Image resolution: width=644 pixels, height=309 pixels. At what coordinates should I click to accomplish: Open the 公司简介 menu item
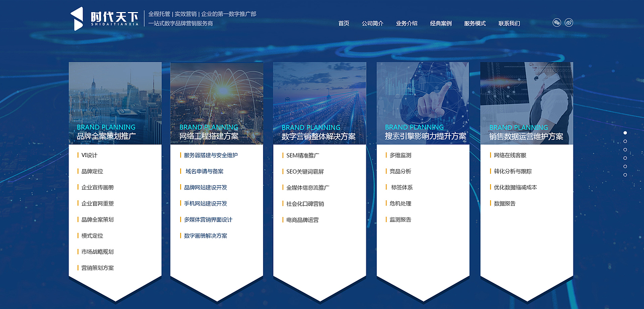(x=372, y=23)
